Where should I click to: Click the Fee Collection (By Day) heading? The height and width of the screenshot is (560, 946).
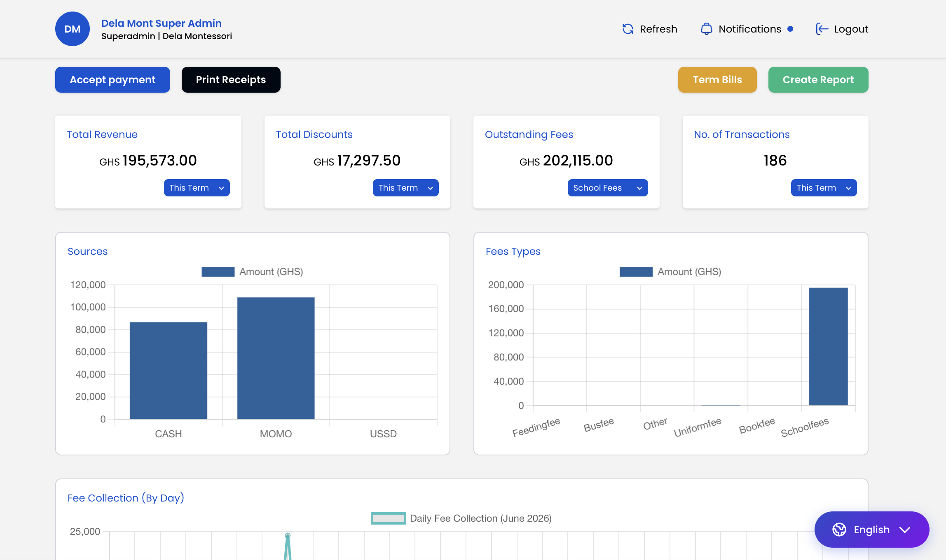pos(126,498)
